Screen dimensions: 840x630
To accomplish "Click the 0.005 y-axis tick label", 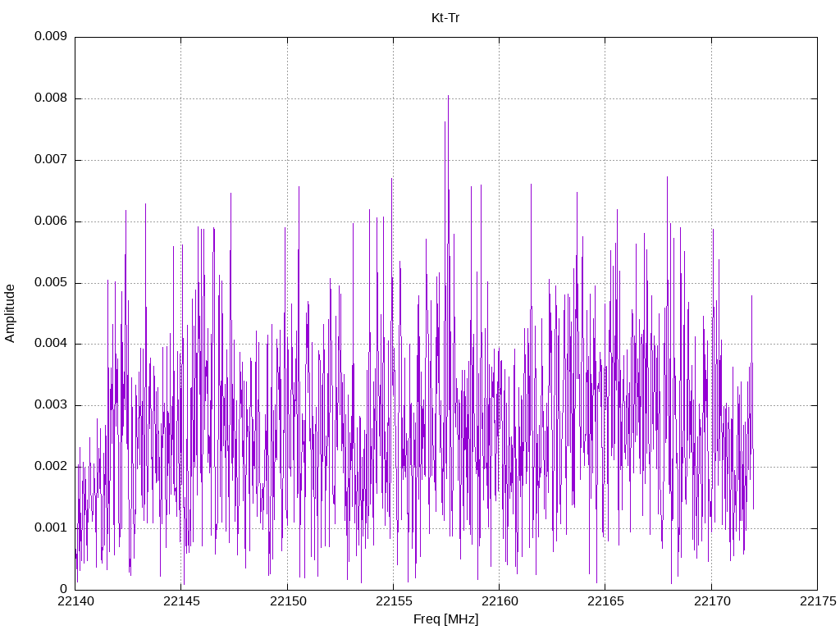I will point(51,282).
